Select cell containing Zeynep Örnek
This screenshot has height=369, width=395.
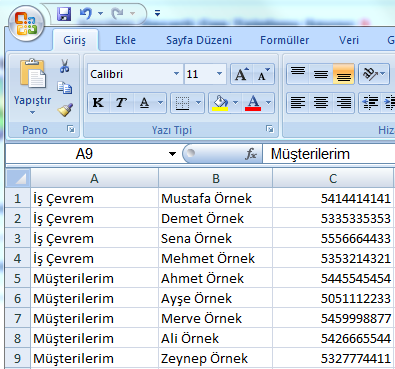(215, 358)
